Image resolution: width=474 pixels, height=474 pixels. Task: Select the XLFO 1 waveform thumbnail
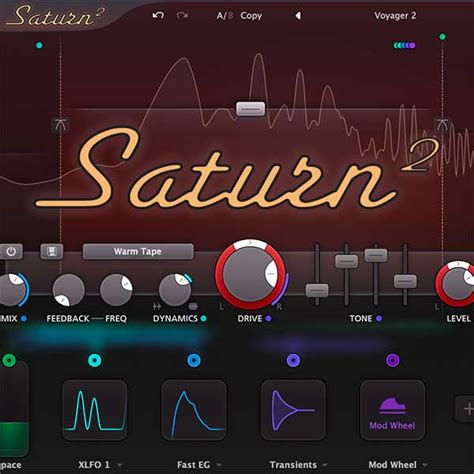click(x=95, y=410)
